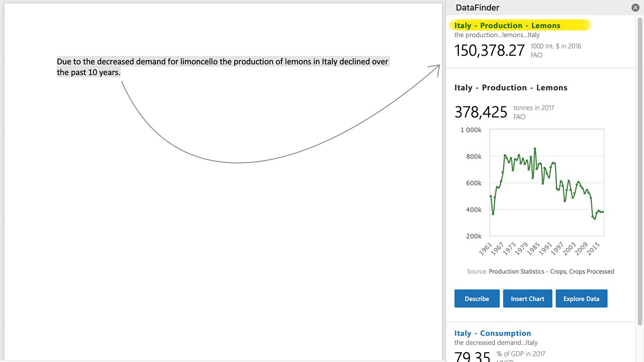Click the "tonnes in 2017" unit label
This screenshot has height=362, width=644.
click(x=534, y=108)
